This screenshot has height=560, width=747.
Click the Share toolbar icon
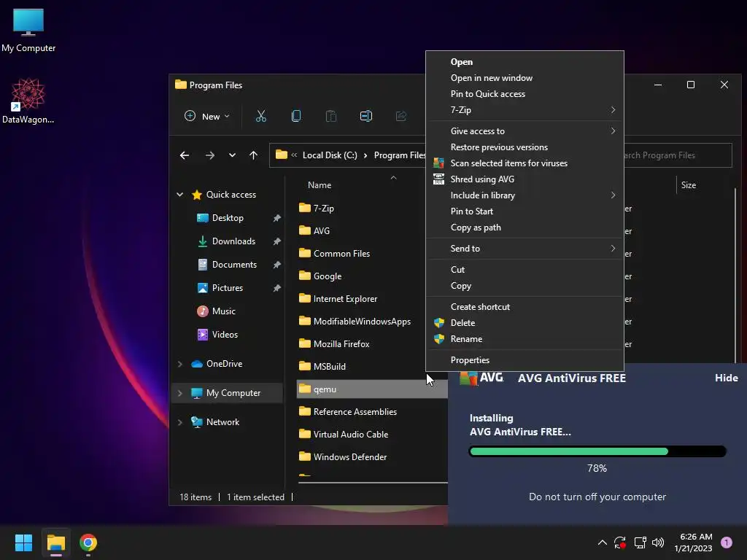401,116
